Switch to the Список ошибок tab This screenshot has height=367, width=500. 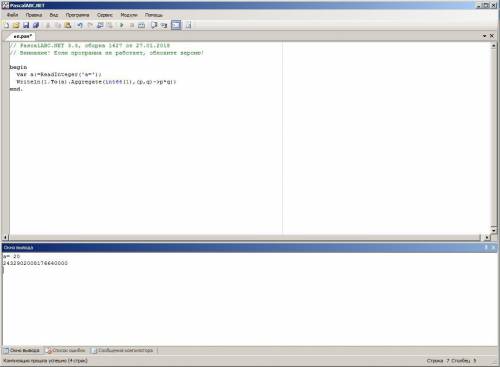point(66,350)
